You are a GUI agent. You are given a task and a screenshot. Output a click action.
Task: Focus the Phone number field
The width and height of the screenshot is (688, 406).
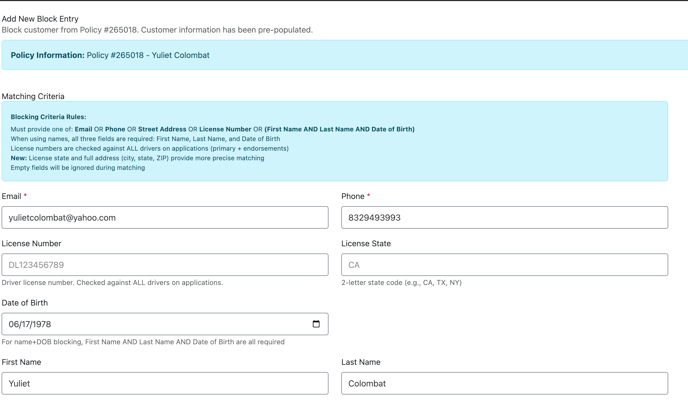tap(504, 218)
